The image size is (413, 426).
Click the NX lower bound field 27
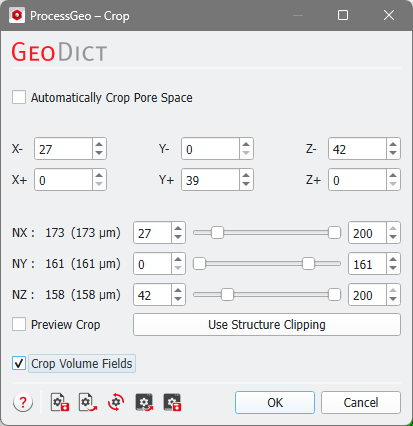click(153, 233)
